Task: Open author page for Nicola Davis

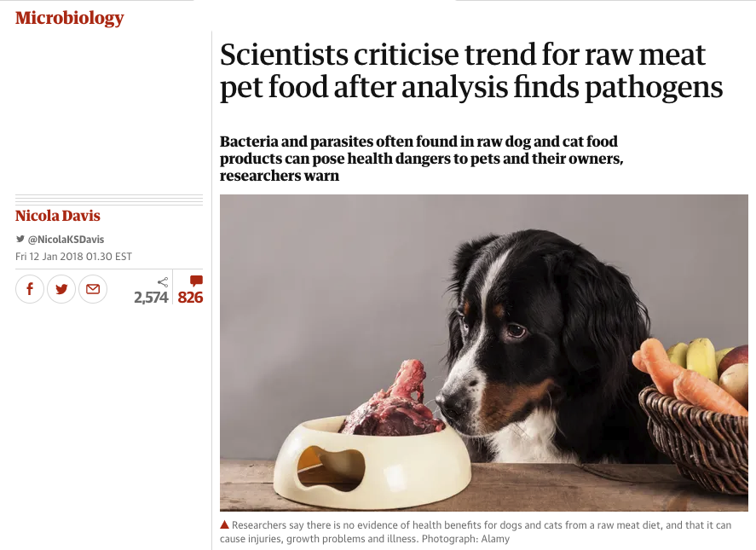Action: coord(58,216)
